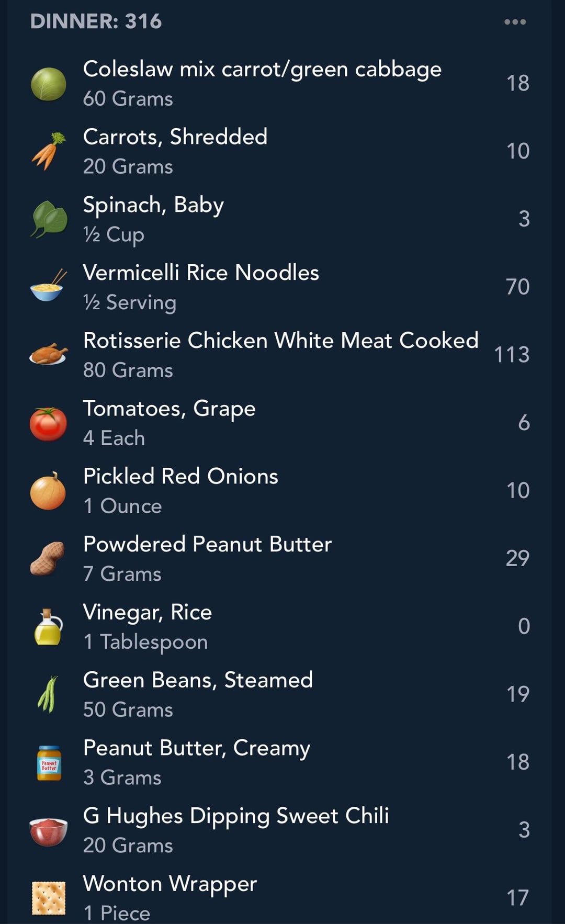Tap the peanut icon for Powdered Peanut Butter

click(x=48, y=559)
